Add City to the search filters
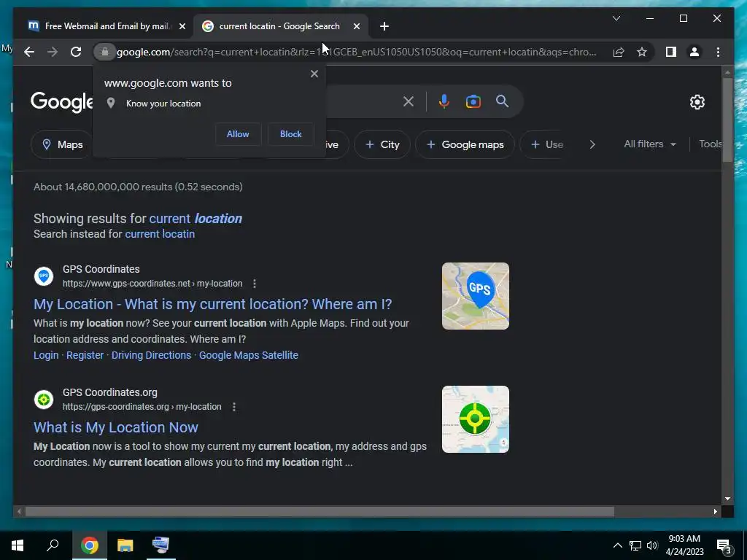747x560 pixels. point(382,145)
